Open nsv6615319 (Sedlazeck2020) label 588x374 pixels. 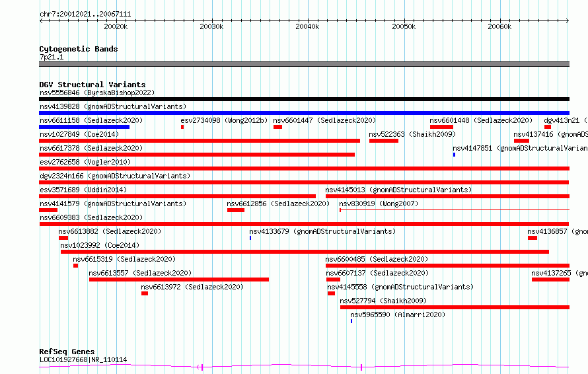[124, 259]
